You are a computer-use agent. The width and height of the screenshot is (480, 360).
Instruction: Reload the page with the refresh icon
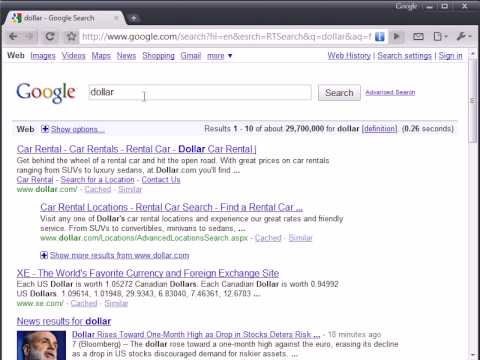point(50,36)
